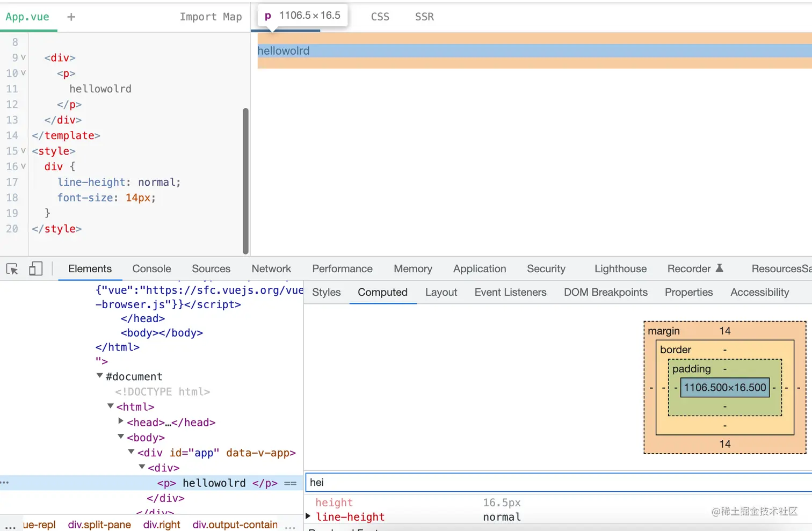Click the height computed property row
This screenshot has width=812, height=531.
[x=559, y=503]
